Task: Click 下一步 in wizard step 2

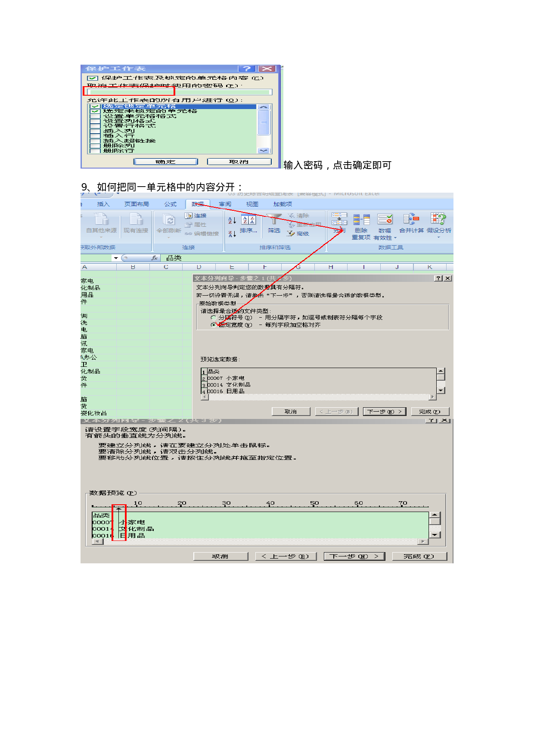Action: pos(354,556)
